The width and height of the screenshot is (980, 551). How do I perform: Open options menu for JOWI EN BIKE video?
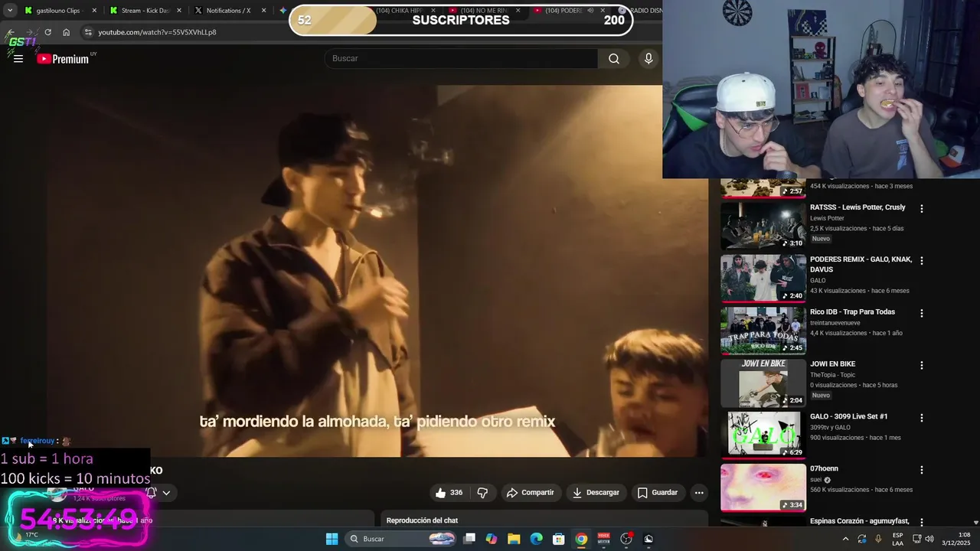pyautogui.click(x=921, y=365)
